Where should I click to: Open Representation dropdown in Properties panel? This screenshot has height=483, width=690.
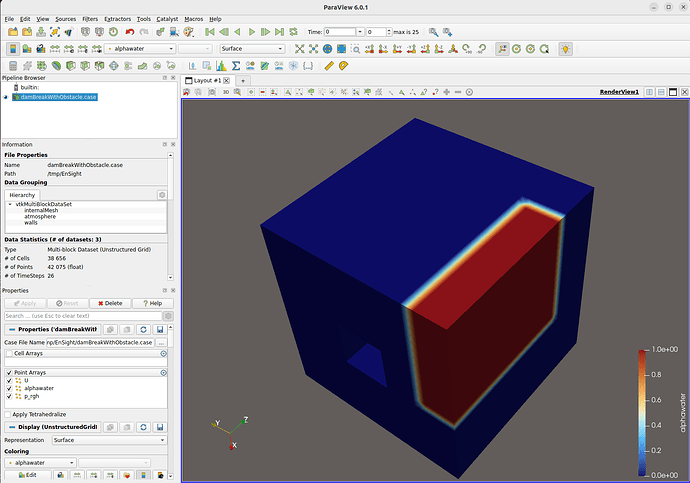pyautogui.click(x=109, y=440)
